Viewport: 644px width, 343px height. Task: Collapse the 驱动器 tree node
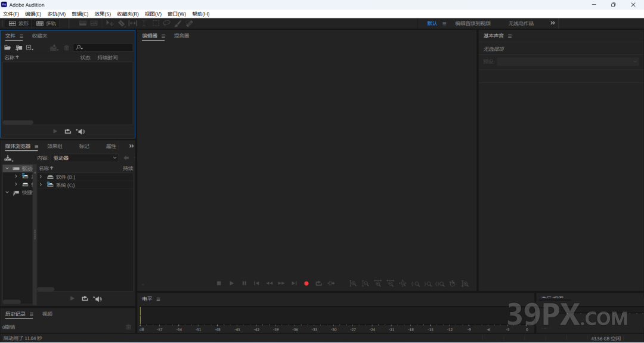7,168
